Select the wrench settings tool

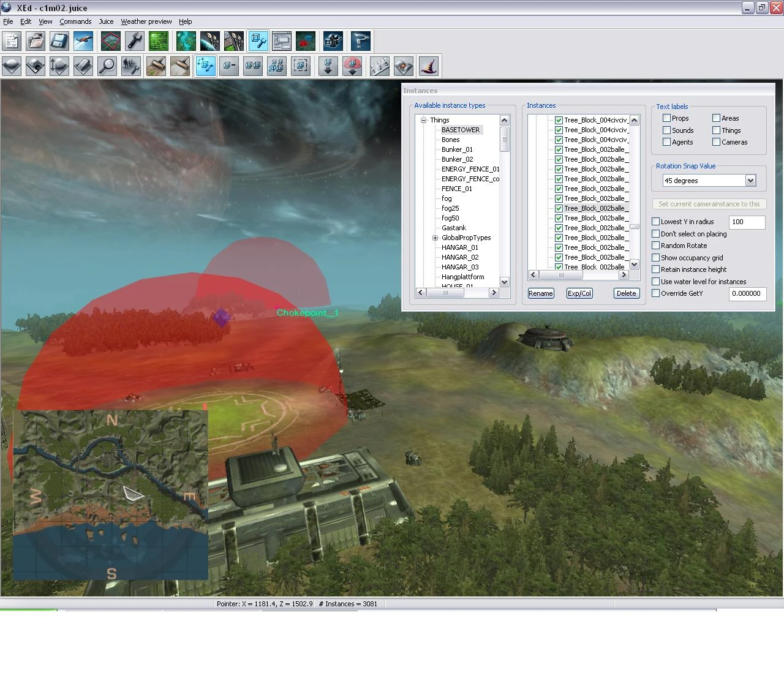coord(134,41)
